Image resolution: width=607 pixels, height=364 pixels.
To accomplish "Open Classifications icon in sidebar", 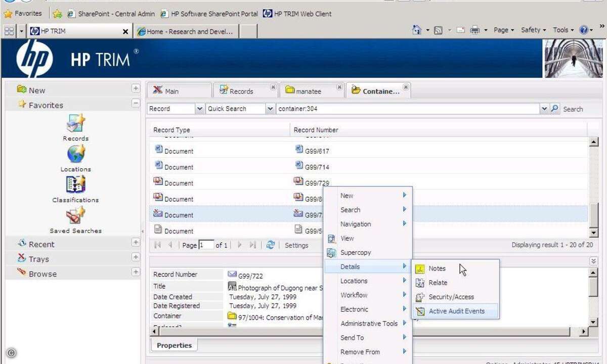I will point(76,185).
